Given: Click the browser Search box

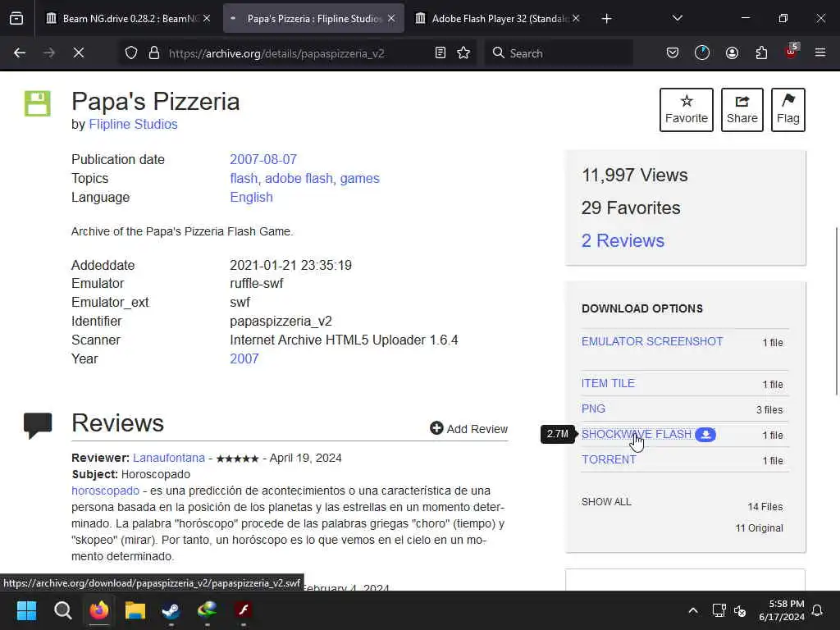Looking at the screenshot, I should (559, 53).
